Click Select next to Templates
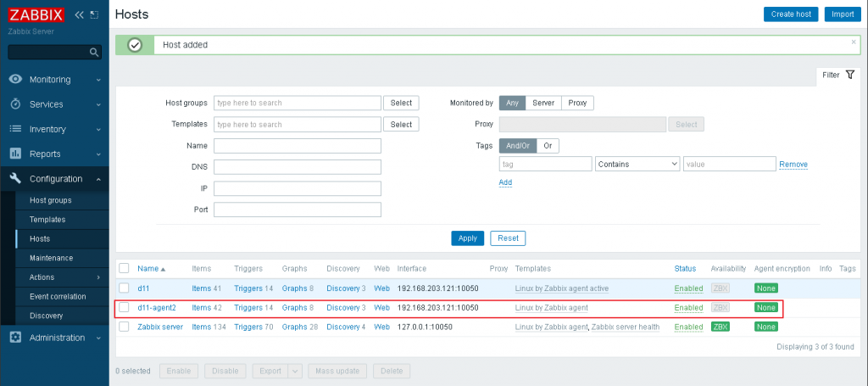Screen dimensions: 868x386 pos(401,125)
